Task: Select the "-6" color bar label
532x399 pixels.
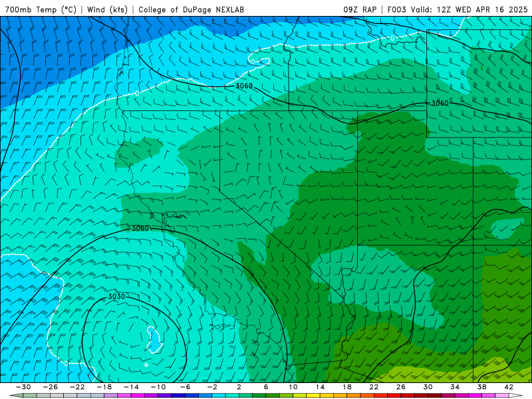Action: [x=186, y=387]
